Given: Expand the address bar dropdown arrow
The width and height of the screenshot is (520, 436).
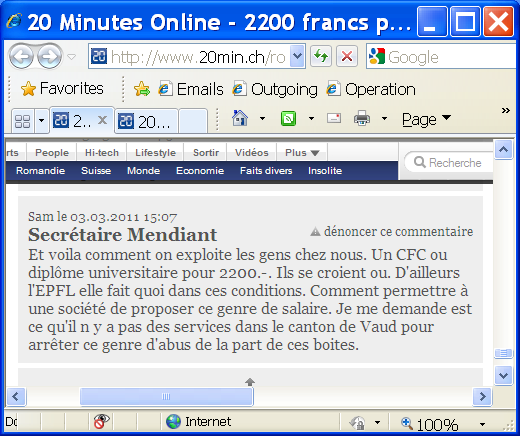Looking at the screenshot, I should 297,56.
